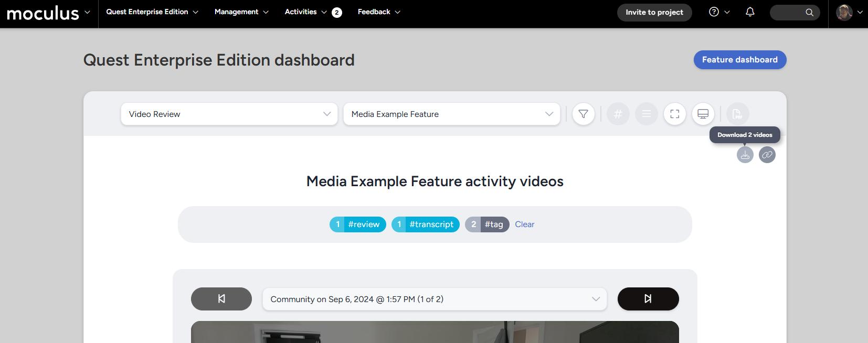Open the hashtag tags view icon

618,114
